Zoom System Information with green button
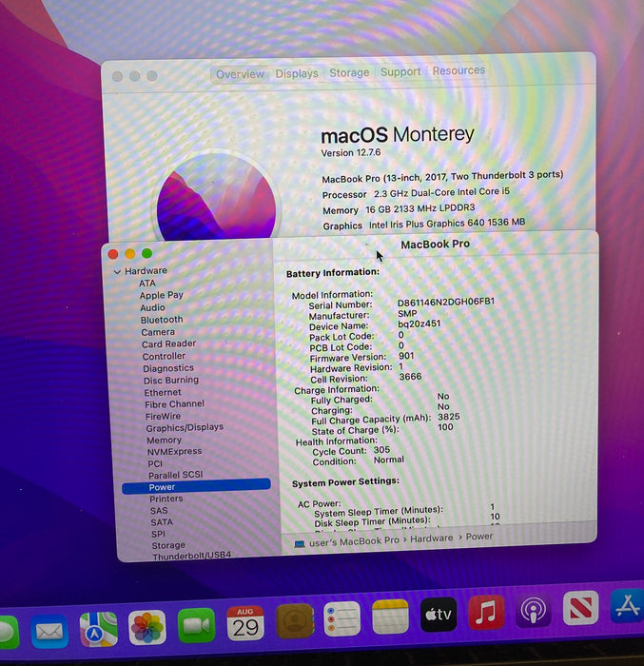Image resolution: width=644 pixels, height=666 pixels. [147, 254]
